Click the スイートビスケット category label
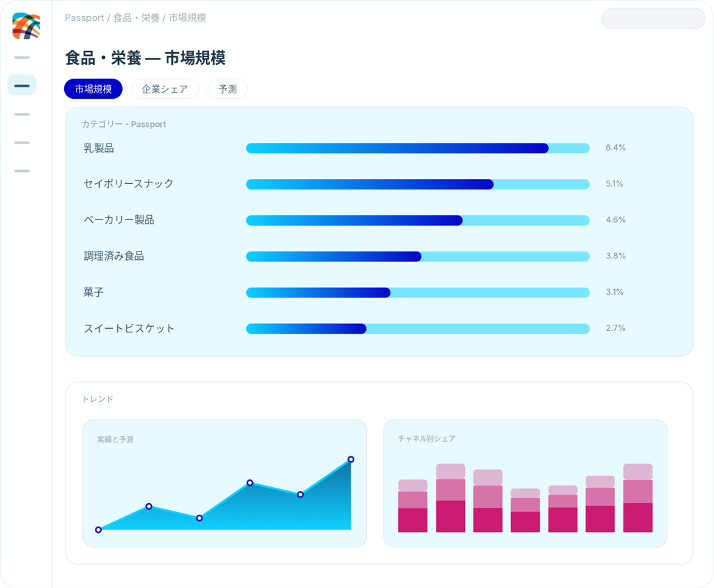 tap(129, 329)
